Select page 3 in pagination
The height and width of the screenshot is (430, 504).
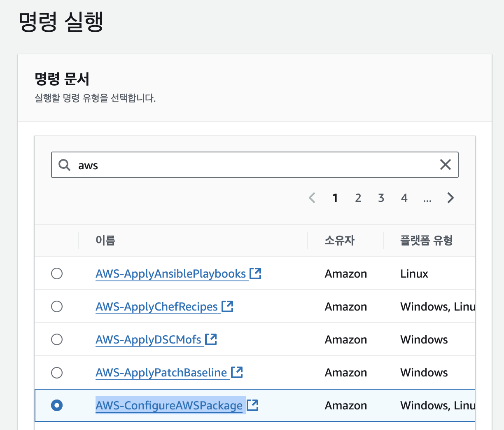click(381, 198)
